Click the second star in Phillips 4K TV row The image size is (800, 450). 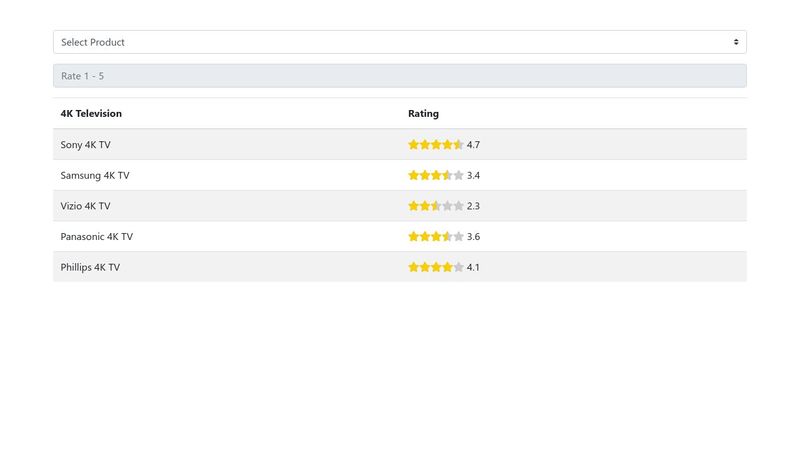(x=425, y=267)
